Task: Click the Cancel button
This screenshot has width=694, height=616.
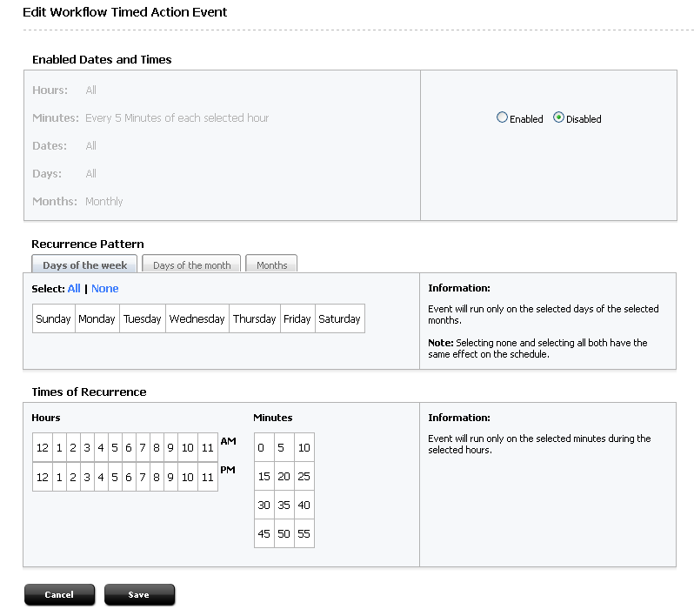Action: pyautogui.click(x=59, y=594)
